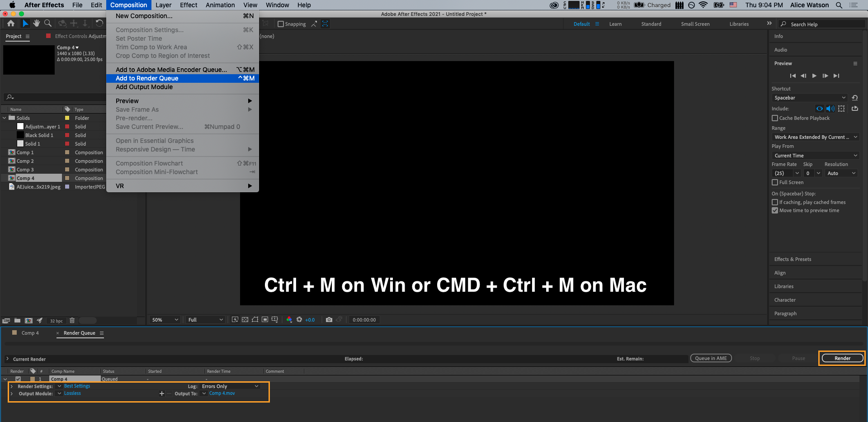Open the Apple menu
The width and height of the screenshot is (868, 422).
(x=12, y=5)
